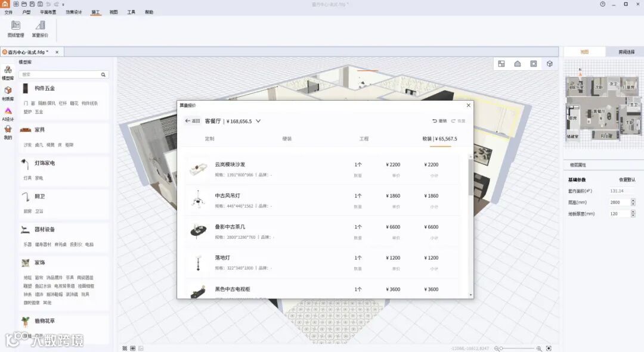Switch to the 软装 tab
The image size is (644, 352).
point(440,139)
